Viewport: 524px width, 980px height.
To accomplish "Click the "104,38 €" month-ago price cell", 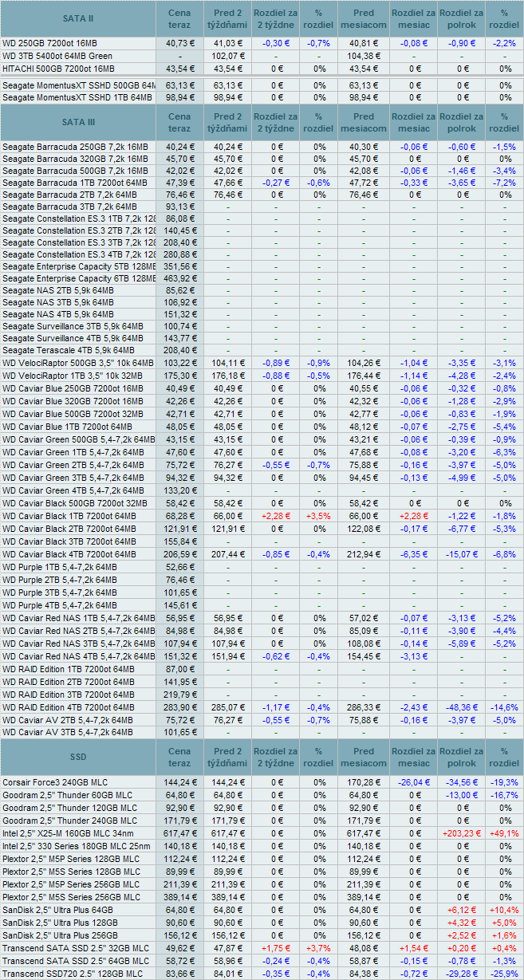I will (364, 56).
